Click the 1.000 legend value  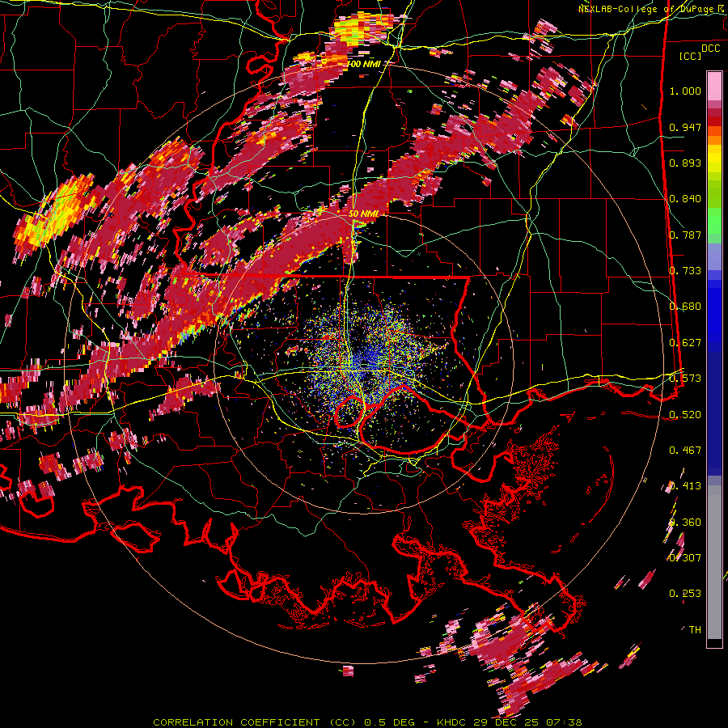click(x=685, y=91)
